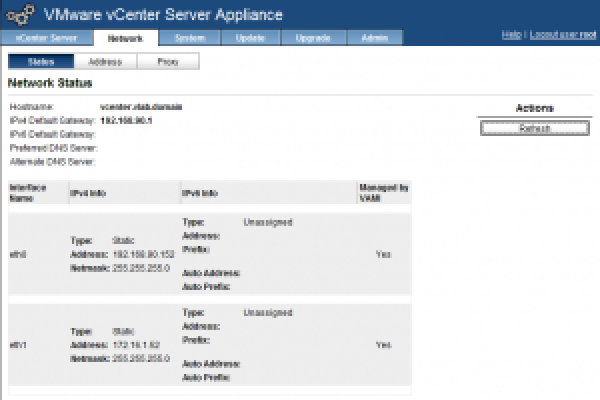This screenshot has width=600, height=400.
Task: Select the eth0 interface name cell
Action: tap(18, 254)
